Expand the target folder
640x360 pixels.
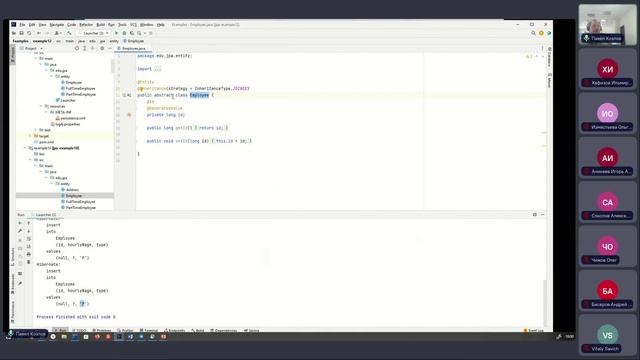tap(30, 136)
